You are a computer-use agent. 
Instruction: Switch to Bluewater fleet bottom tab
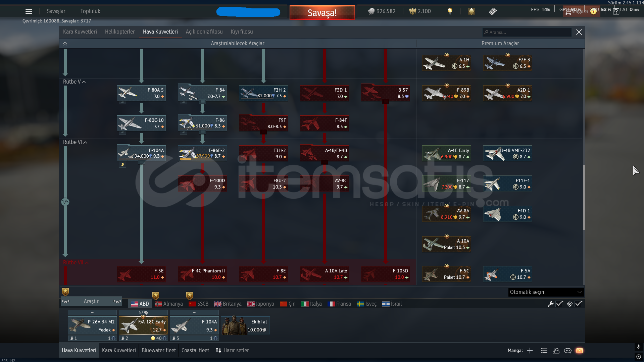pos(159,351)
